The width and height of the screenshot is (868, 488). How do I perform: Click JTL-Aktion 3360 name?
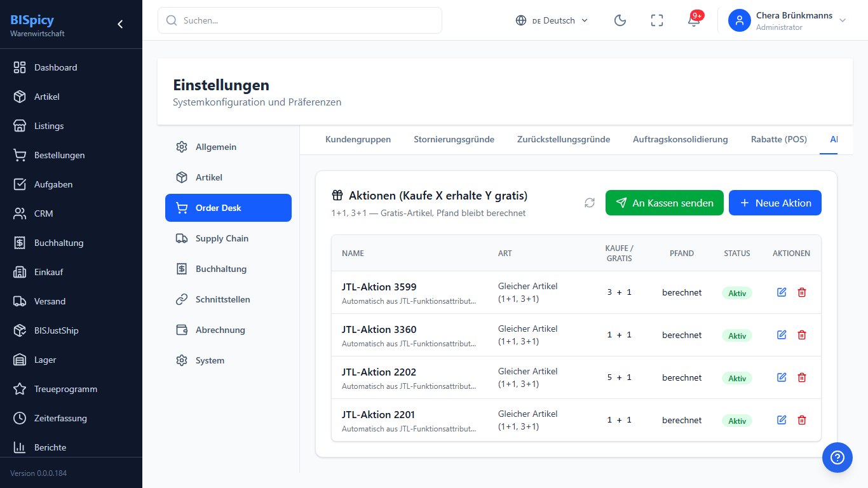379,329
